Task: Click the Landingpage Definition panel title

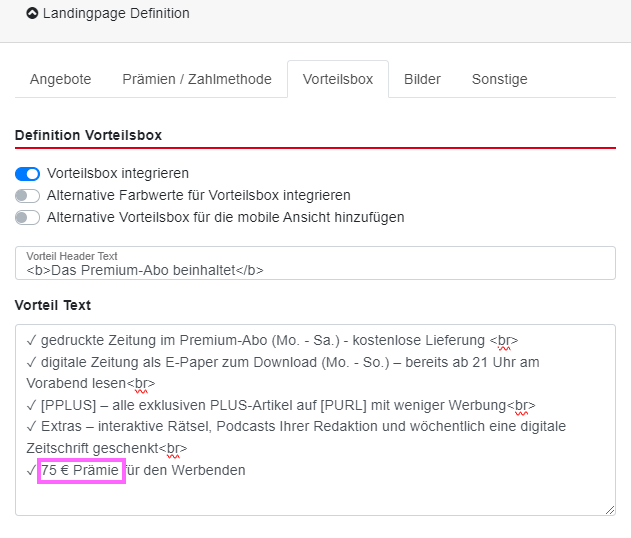Action: coord(116,14)
